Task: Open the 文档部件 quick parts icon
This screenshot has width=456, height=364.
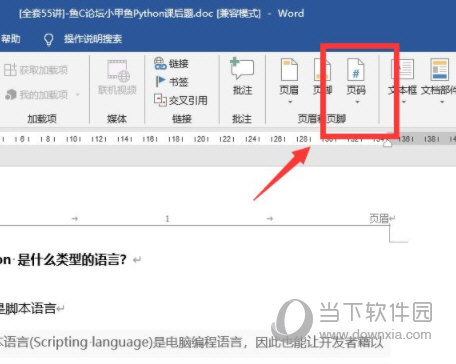Action: [x=439, y=70]
